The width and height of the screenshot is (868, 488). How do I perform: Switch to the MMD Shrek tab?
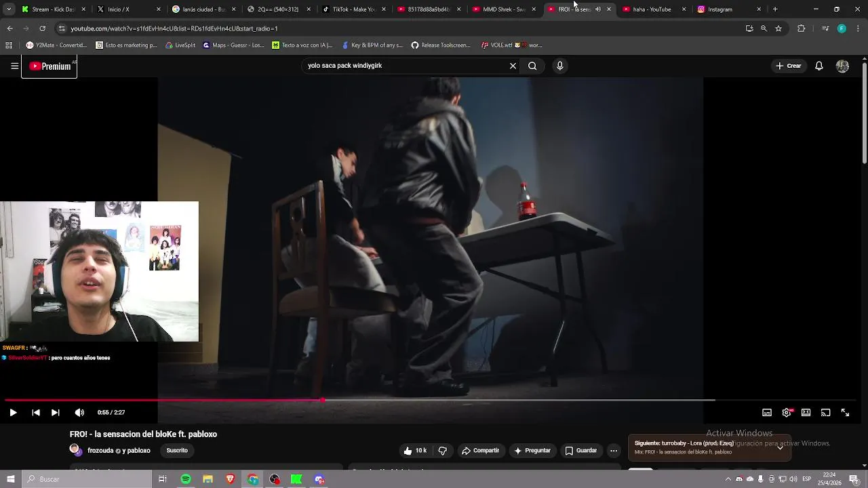coord(502,9)
